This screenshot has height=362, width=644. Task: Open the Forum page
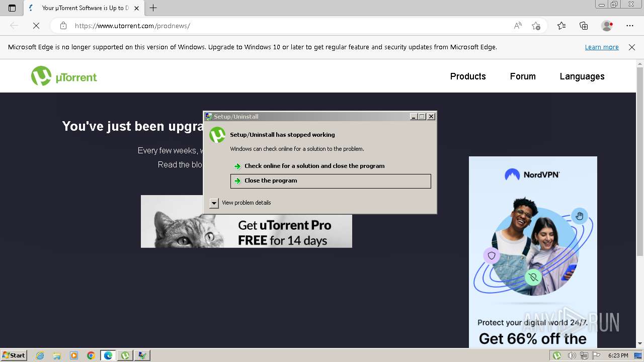(x=523, y=76)
